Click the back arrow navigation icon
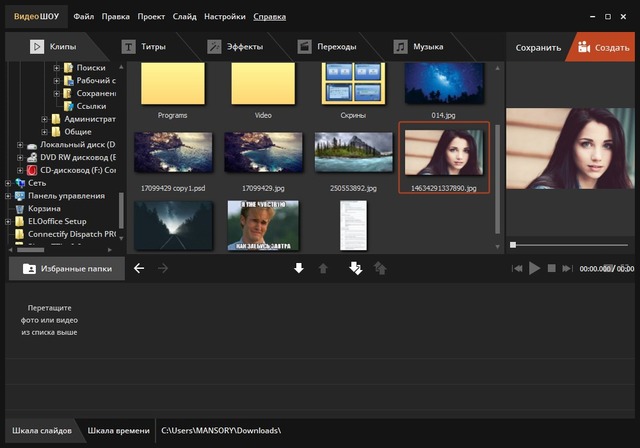Viewport: 640px width, 448px height. [x=139, y=268]
